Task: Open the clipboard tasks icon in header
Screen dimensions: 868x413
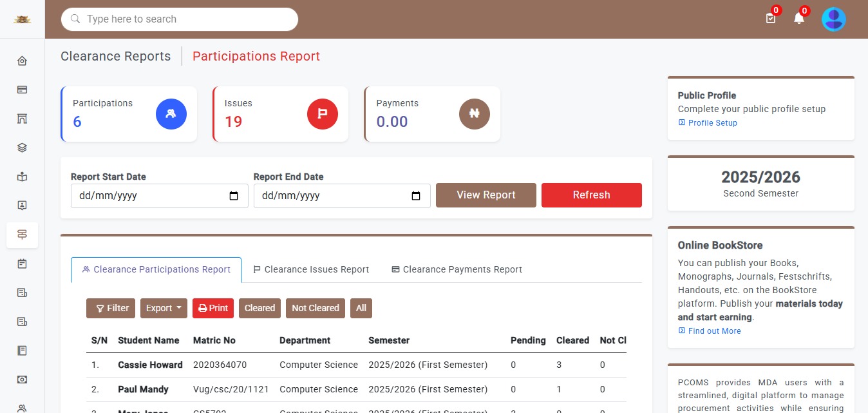Action: coord(770,19)
